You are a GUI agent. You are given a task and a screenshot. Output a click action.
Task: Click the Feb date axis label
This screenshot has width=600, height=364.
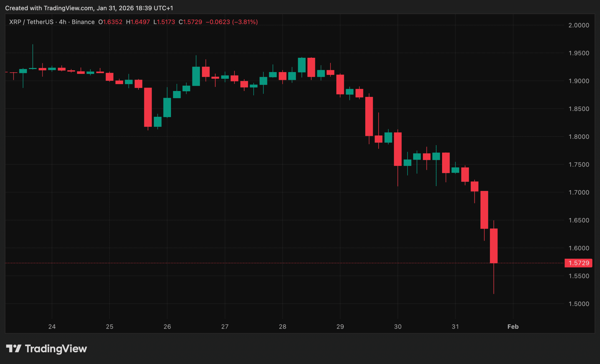point(513,326)
